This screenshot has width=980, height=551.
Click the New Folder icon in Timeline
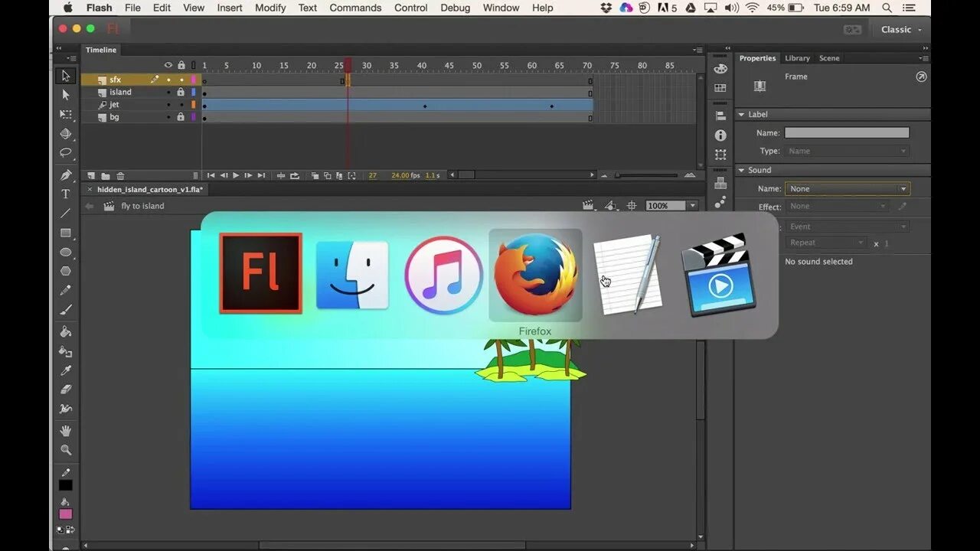pyautogui.click(x=106, y=175)
